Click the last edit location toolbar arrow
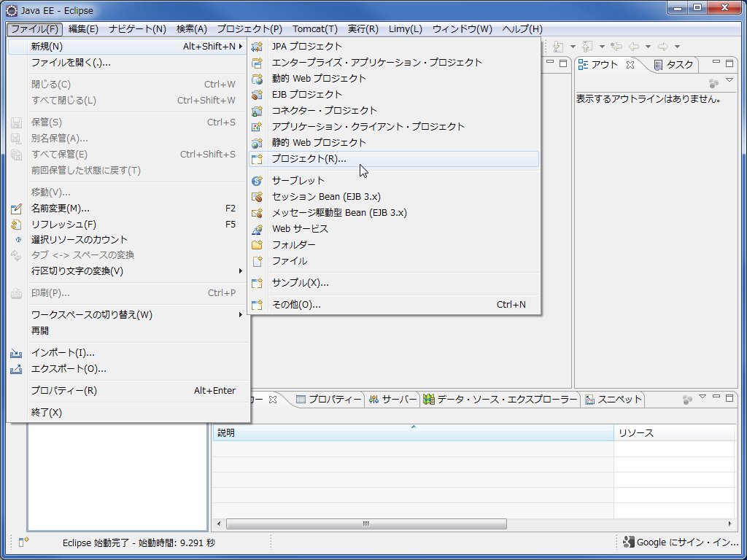 616,46
